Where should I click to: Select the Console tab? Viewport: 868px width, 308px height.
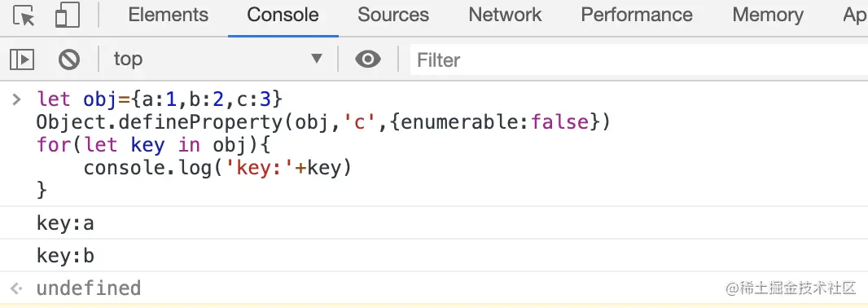283,15
